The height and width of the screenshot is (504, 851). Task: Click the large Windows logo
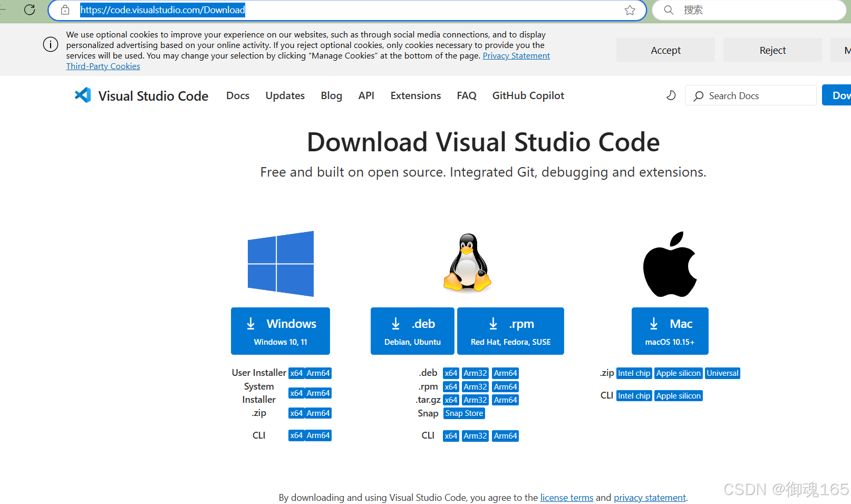[281, 264]
